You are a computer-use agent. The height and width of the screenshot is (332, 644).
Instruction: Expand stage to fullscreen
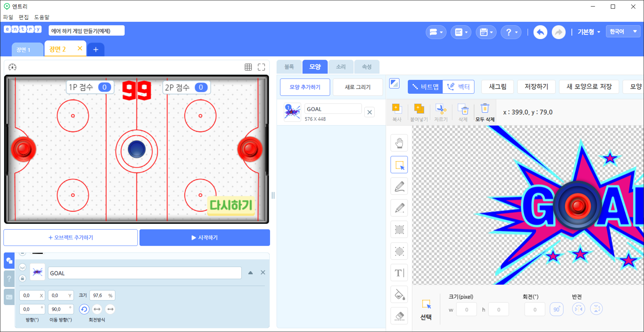coord(261,67)
